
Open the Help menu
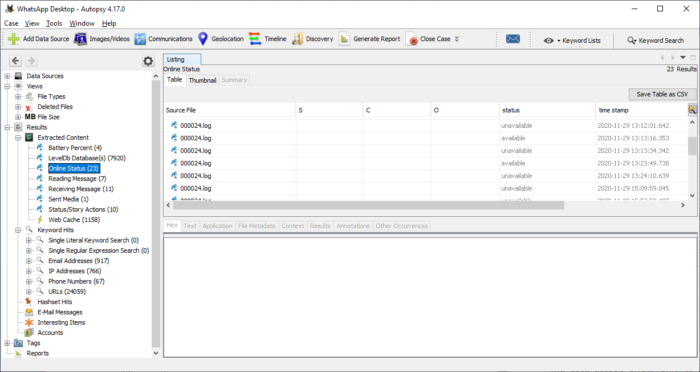(109, 23)
